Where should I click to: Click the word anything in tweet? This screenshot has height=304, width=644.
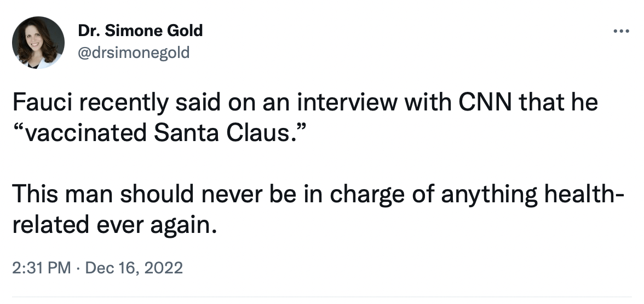pyautogui.click(x=490, y=195)
